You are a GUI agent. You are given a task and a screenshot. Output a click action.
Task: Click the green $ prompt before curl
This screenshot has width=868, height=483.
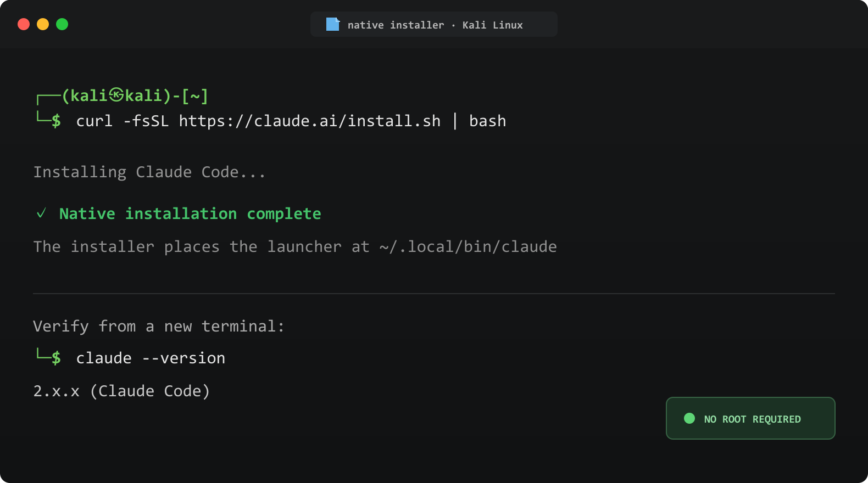tap(56, 121)
